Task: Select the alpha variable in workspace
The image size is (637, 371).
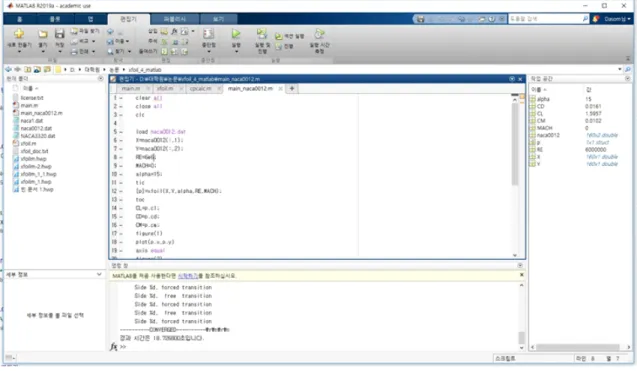Action: click(544, 99)
